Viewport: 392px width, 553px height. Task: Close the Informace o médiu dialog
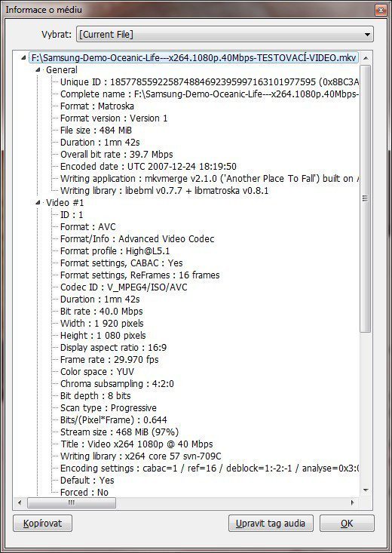[380, 10]
